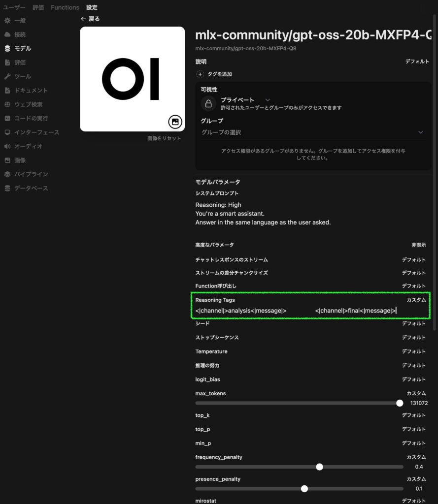Click the model ID text under the title
Viewport: 438px width, 504px height.
(246, 49)
